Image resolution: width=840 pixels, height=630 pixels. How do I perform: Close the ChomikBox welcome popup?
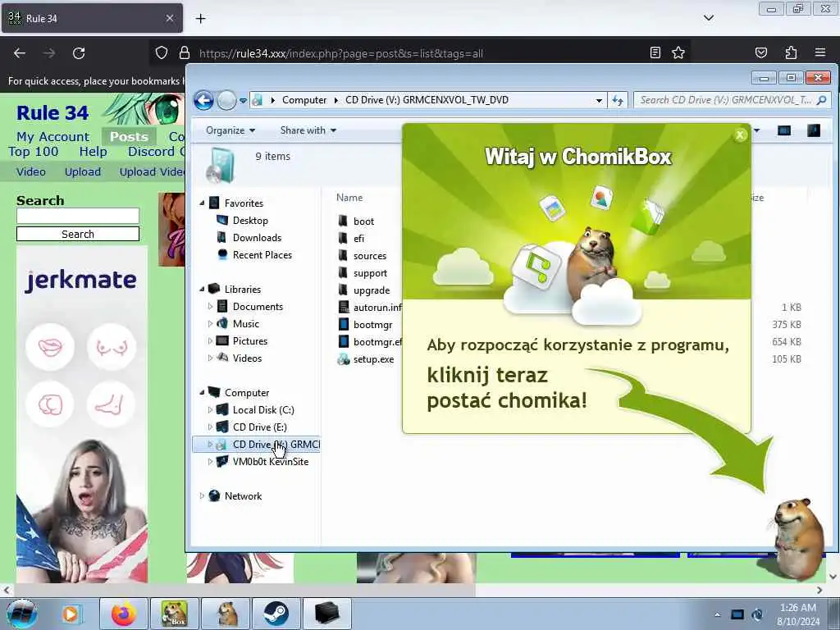point(740,135)
